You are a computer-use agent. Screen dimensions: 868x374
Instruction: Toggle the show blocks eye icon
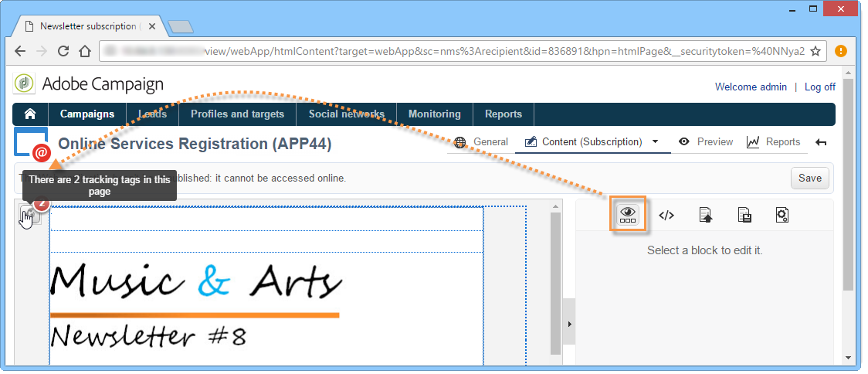click(x=628, y=214)
